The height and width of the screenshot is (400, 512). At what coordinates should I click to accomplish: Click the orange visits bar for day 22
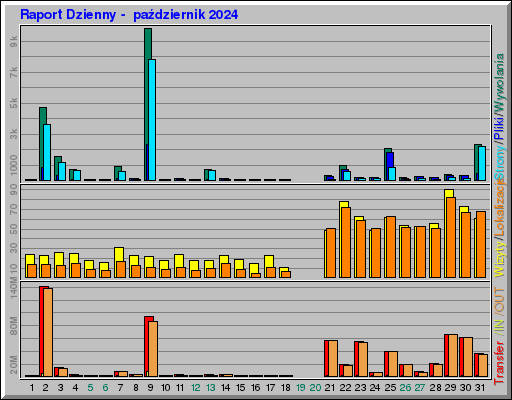(346, 242)
